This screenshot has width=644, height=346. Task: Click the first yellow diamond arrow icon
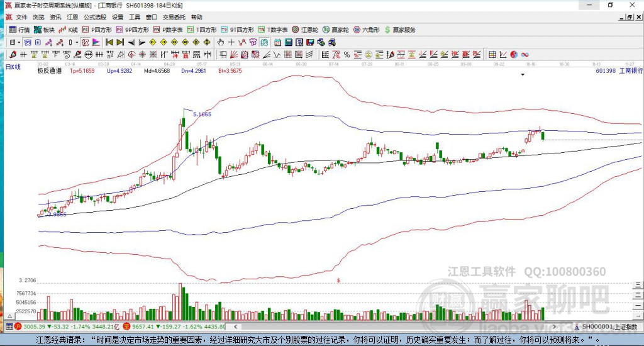[x=153, y=42]
